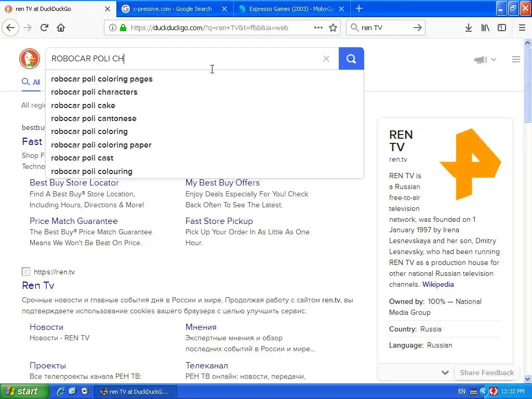Open the DuckDuckGo megaphone menu
Viewport: 532px width, 399px height.
coord(485,60)
